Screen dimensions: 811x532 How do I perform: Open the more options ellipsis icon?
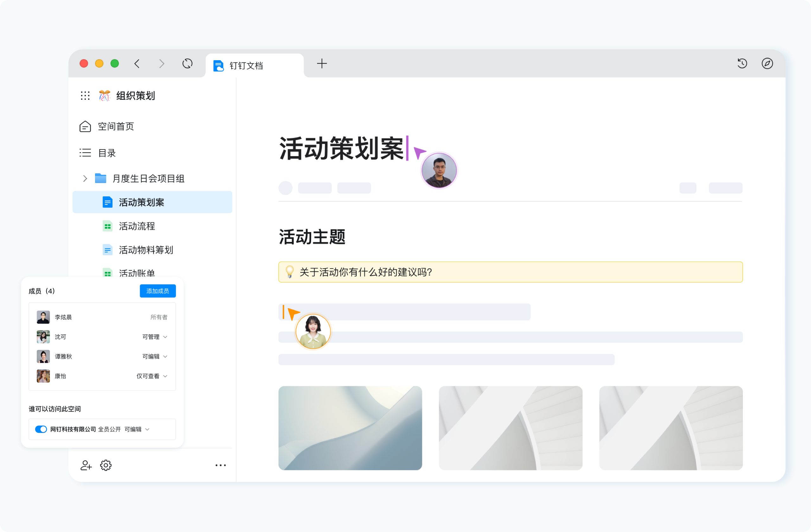click(x=221, y=465)
